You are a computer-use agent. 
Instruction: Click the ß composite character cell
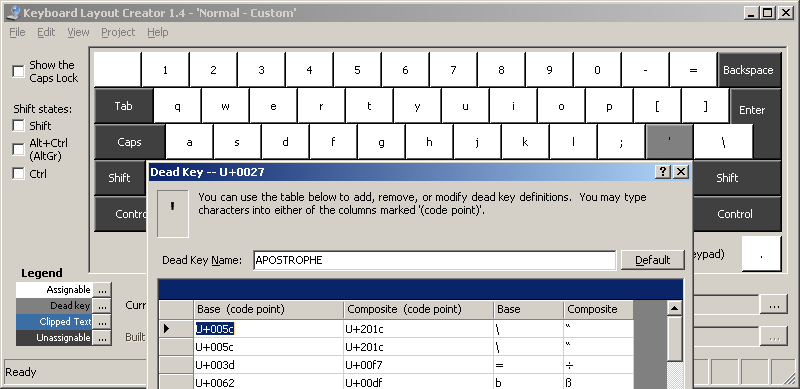coord(598,382)
